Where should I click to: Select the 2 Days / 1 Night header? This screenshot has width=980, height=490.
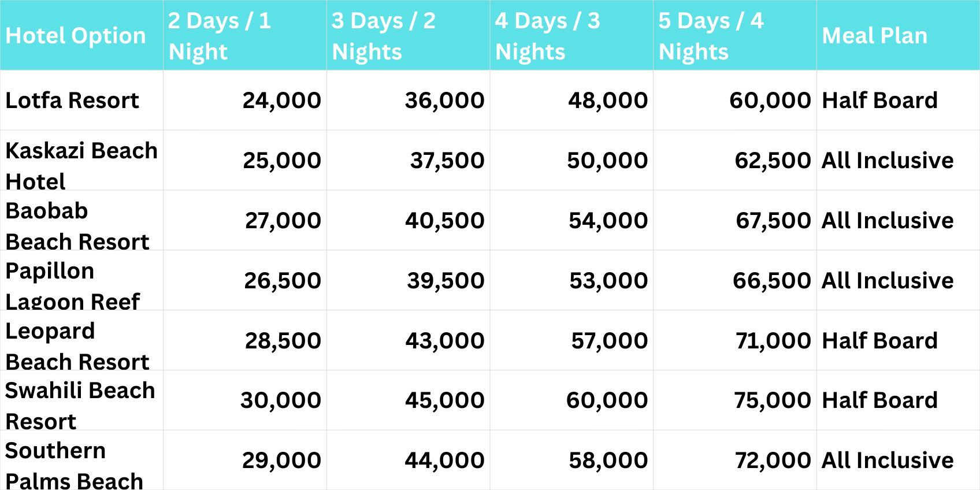point(220,36)
